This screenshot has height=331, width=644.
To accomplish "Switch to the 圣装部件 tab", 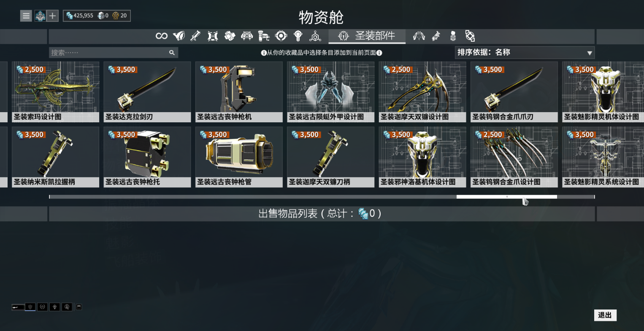I will click(367, 36).
